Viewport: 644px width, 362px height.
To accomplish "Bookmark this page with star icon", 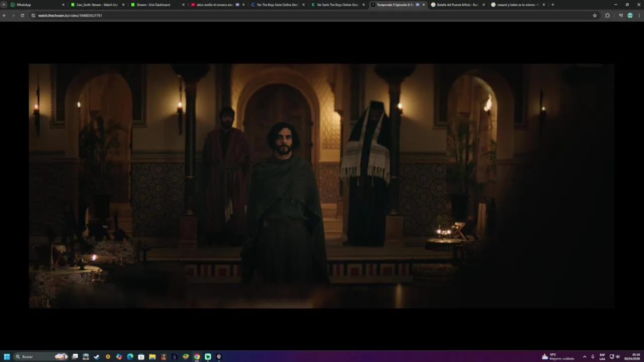I will click(x=595, y=16).
